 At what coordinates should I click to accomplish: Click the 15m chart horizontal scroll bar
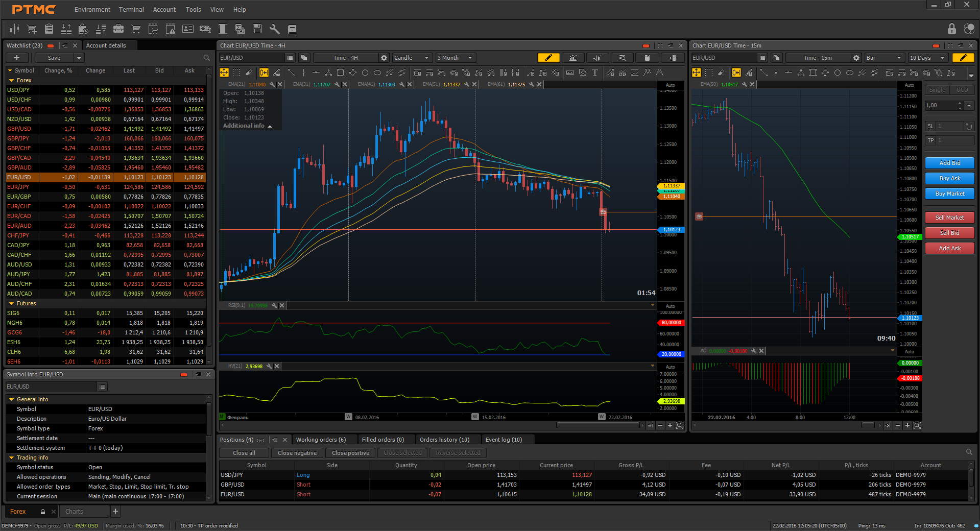point(868,425)
